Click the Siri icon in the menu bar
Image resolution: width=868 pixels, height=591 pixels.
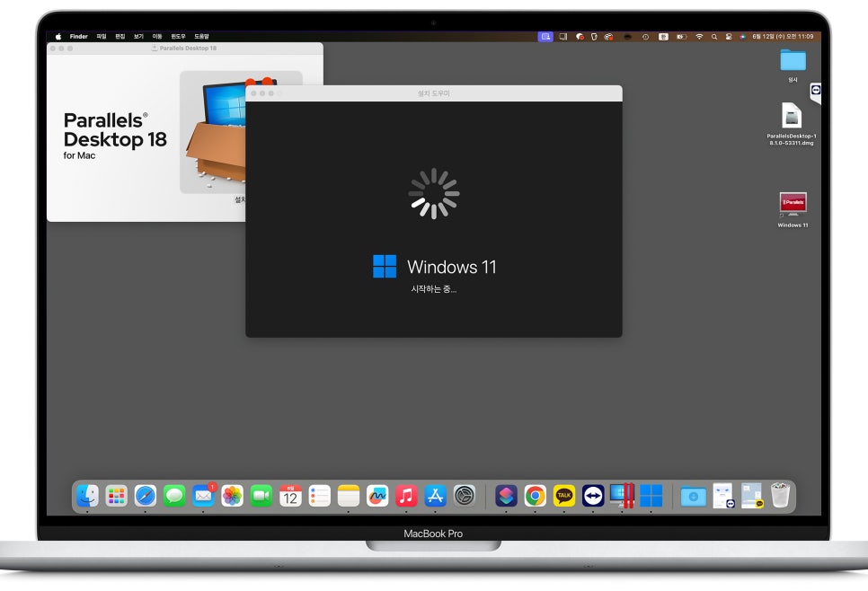click(x=743, y=37)
